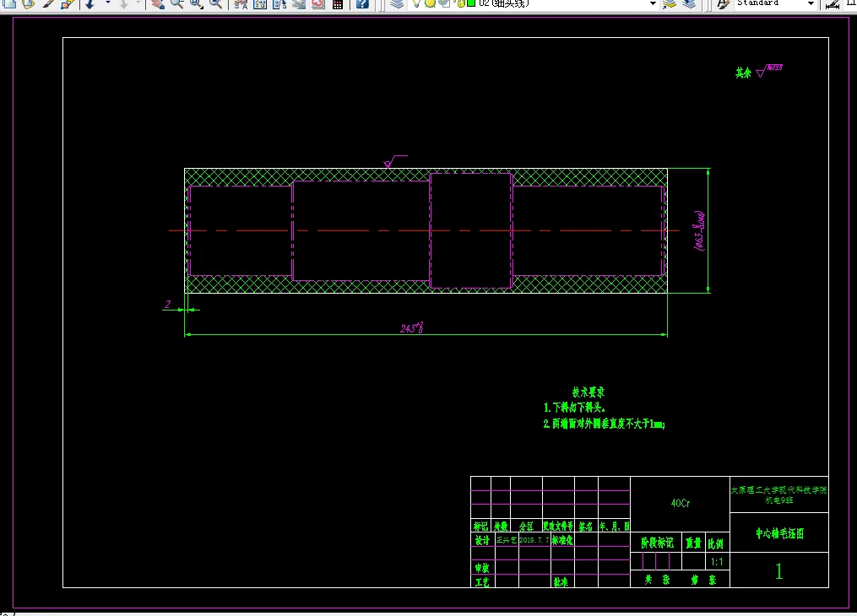Select the Ø63 diameter dimension text
This screenshot has width=857, height=616.
[x=699, y=230]
